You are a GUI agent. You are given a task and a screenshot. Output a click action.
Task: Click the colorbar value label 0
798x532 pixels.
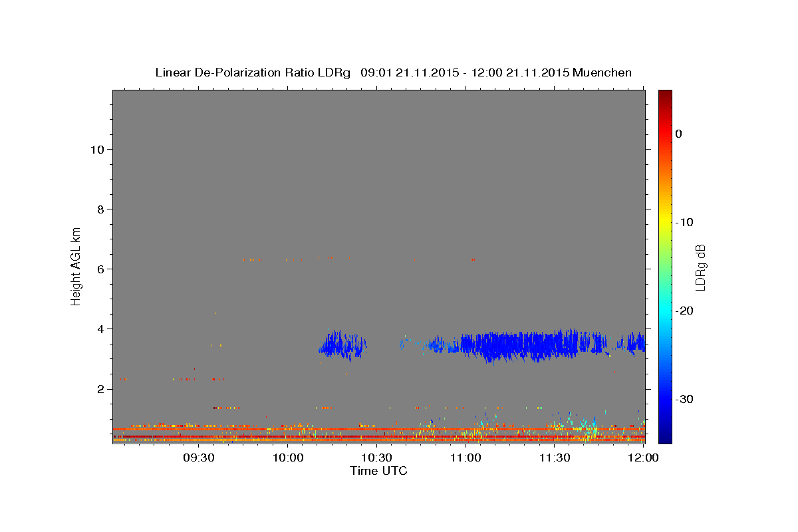click(678, 134)
